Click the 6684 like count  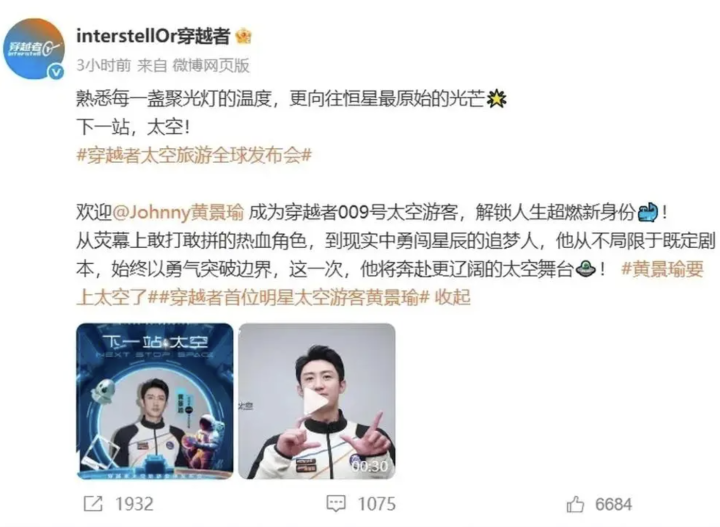click(613, 504)
